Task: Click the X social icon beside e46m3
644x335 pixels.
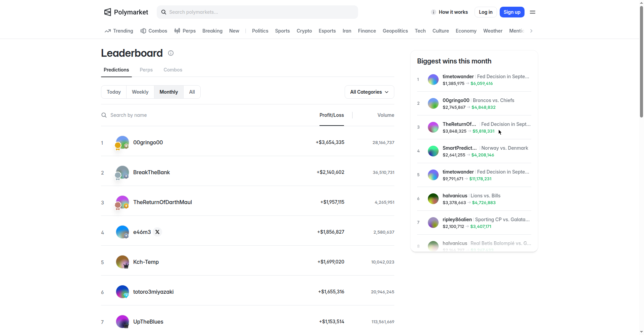Action: click(157, 232)
